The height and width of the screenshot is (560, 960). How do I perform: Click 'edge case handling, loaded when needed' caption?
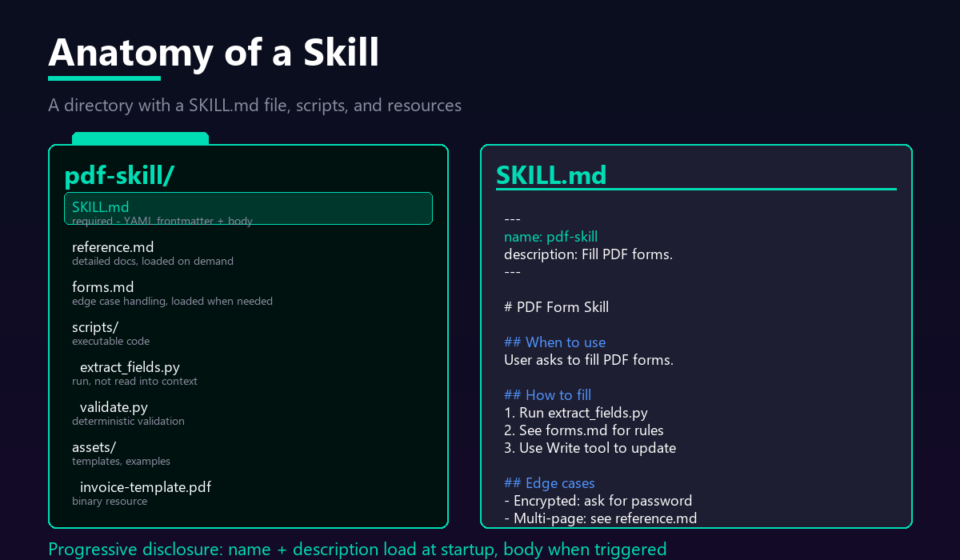(172, 302)
